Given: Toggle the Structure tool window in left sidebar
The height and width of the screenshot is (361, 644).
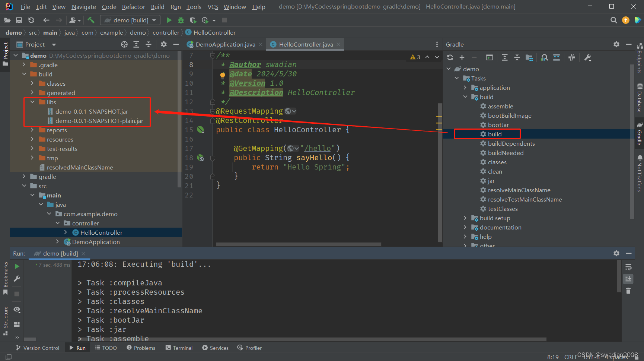Looking at the screenshot, I should click(5, 320).
